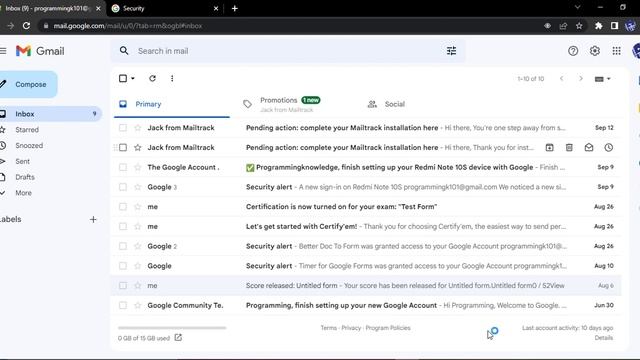Switch to the Primary tab
The image size is (640, 360).
172,104
